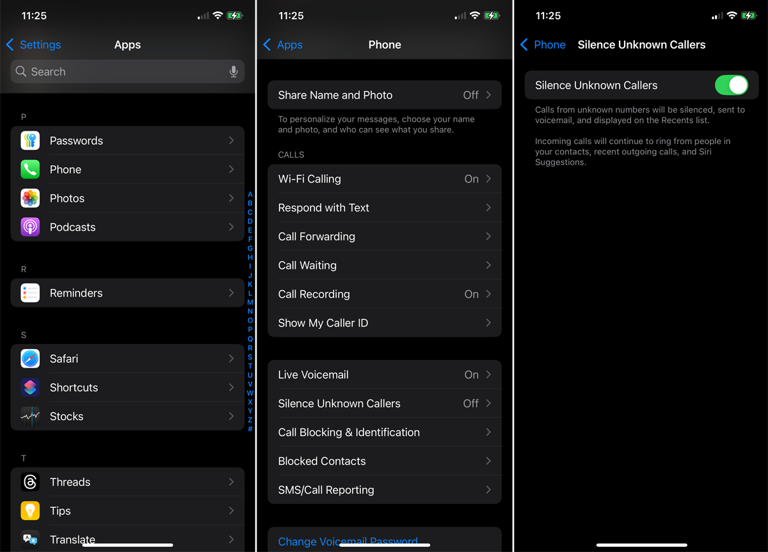Open the Live Voicemail setting
Screen dimensions: 768x552
(384, 375)
